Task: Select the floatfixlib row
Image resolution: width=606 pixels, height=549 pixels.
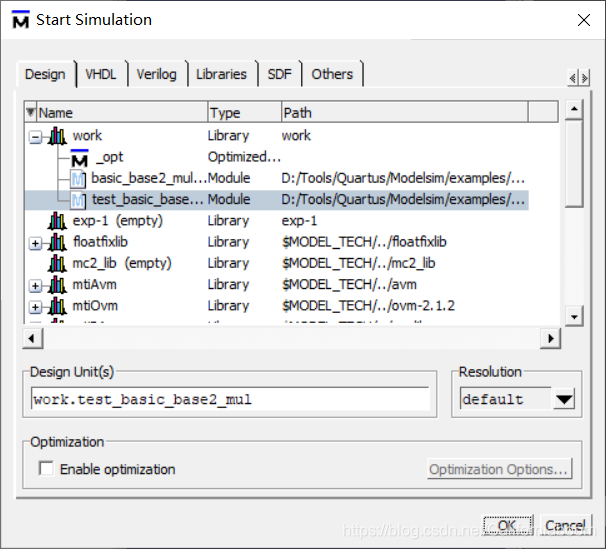Action: coord(276,242)
